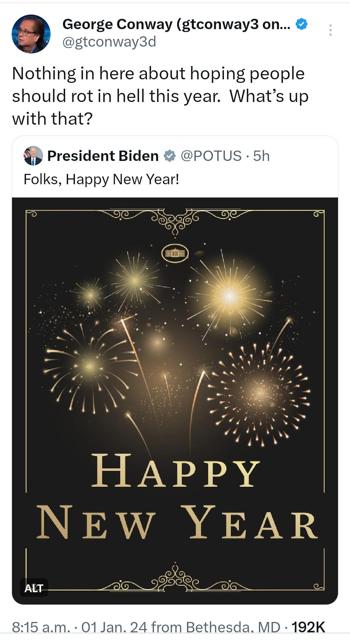Open the quoted 'Folks, Happy New Year!' text
This screenshot has height=644, width=350.
pos(101,179)
